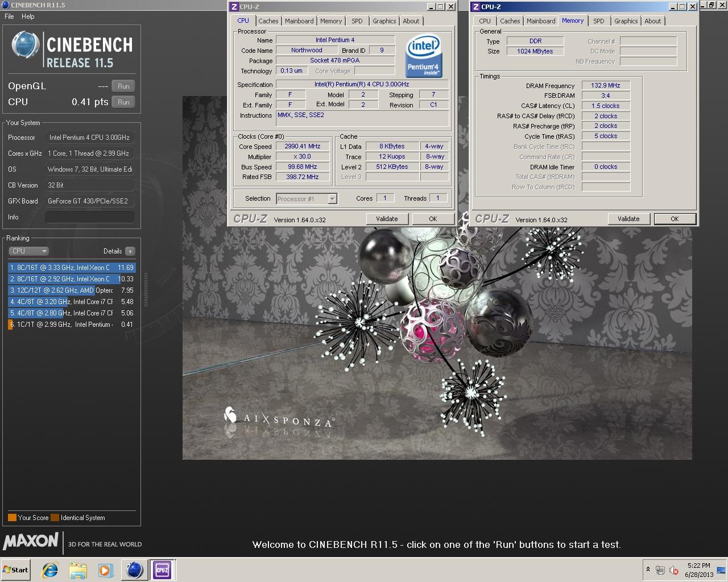Open the ranking Details arrow button
Screen dimensions: 728x582
[130, 251]
